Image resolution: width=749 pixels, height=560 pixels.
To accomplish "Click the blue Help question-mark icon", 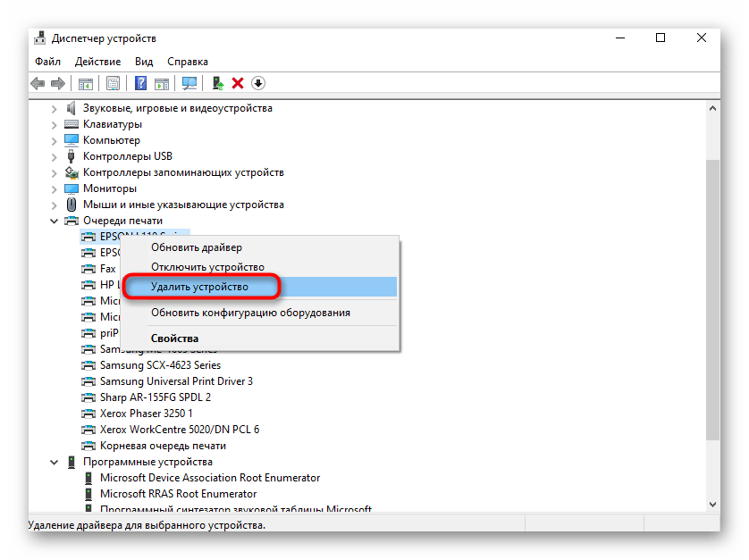I will (x=141, y=84).
